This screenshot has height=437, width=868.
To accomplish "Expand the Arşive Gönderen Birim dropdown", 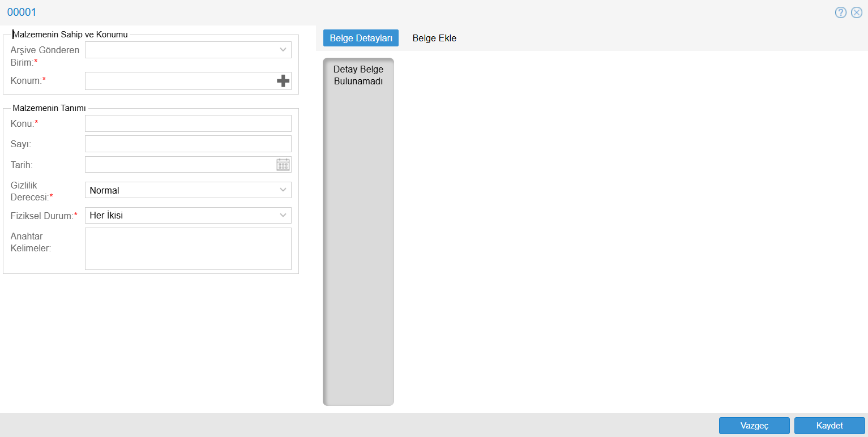I will (283, 50).
